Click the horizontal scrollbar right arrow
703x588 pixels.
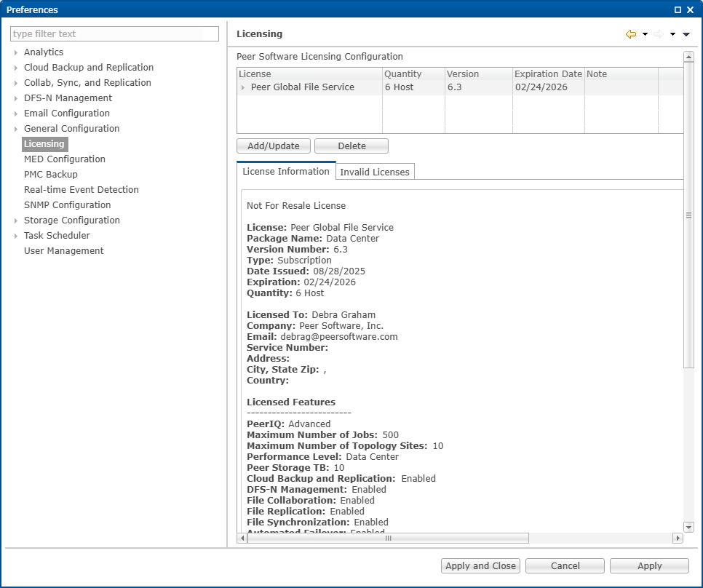(678, 538)
